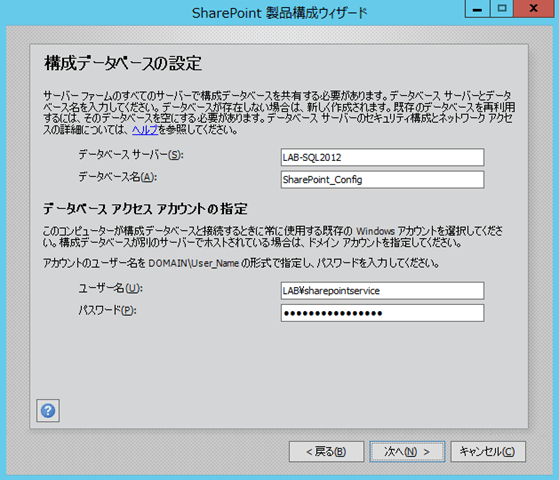
Task: Minimize the SharePoint wizard window
Action: (x=477, y=9)
